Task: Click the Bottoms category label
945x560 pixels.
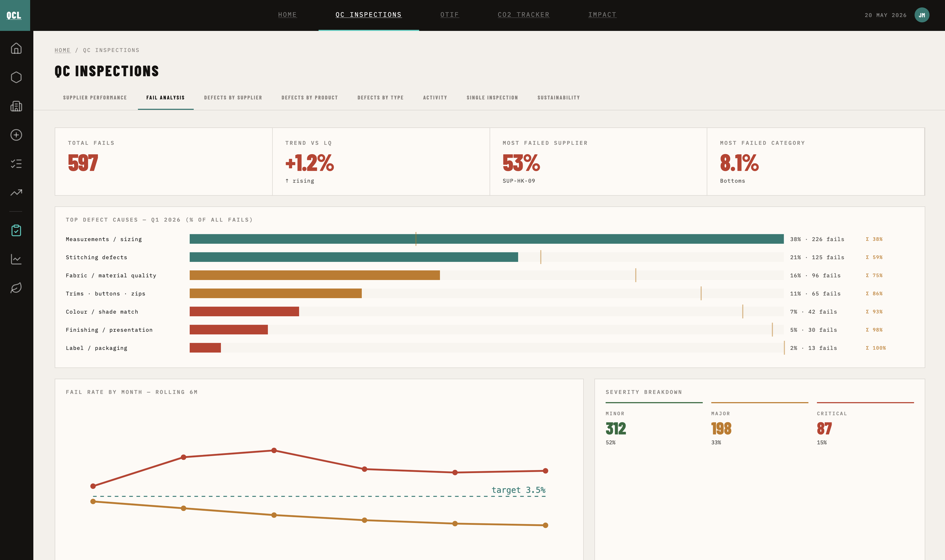Action: [733, 181]
